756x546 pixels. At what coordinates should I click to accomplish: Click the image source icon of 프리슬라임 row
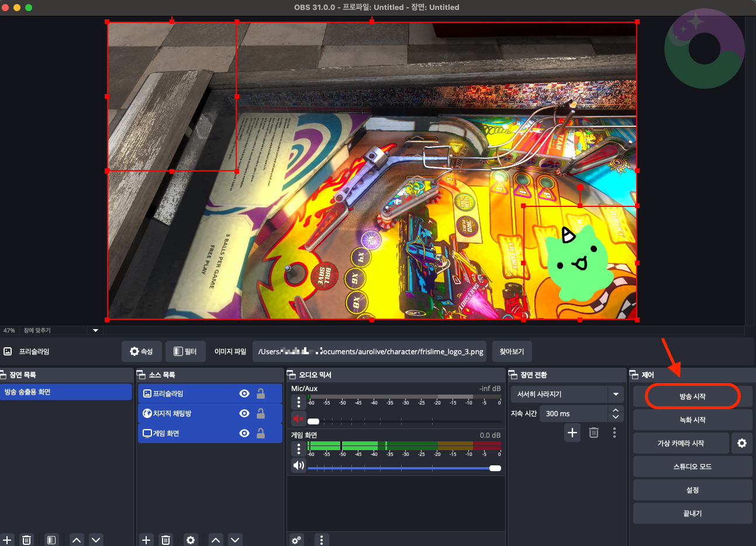click(x=147, y=393)
